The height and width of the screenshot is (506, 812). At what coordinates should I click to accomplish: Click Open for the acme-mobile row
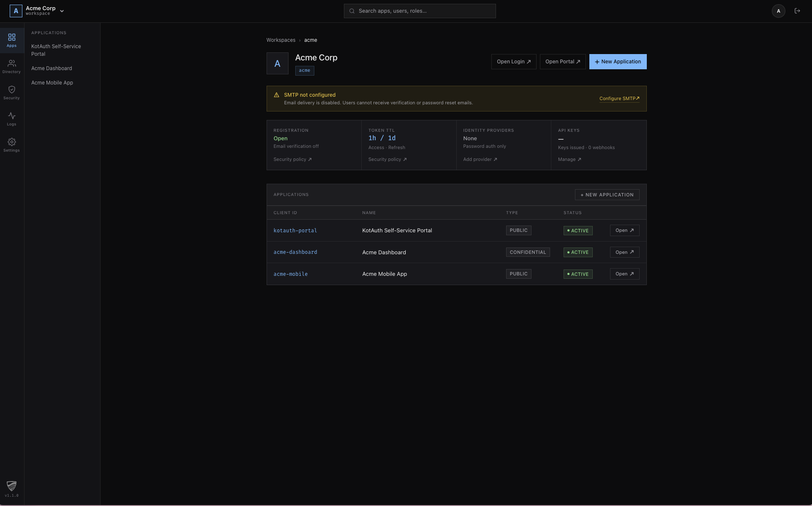pos(624,274)
